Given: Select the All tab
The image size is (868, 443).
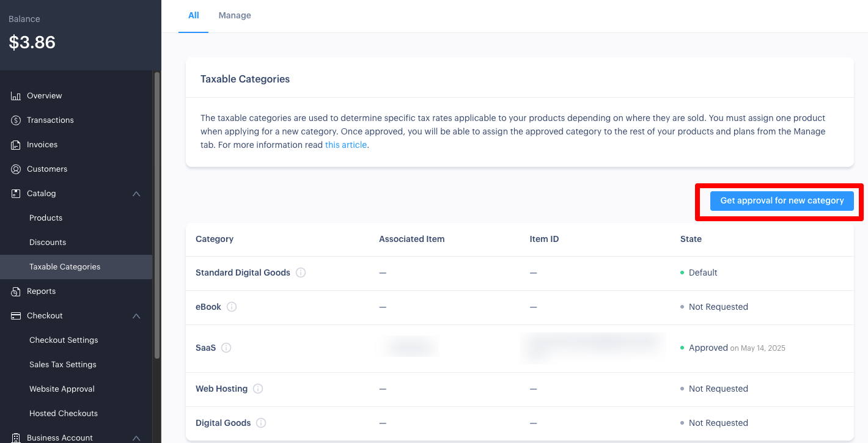Looking at the screenshot, I should click(193, 15).
